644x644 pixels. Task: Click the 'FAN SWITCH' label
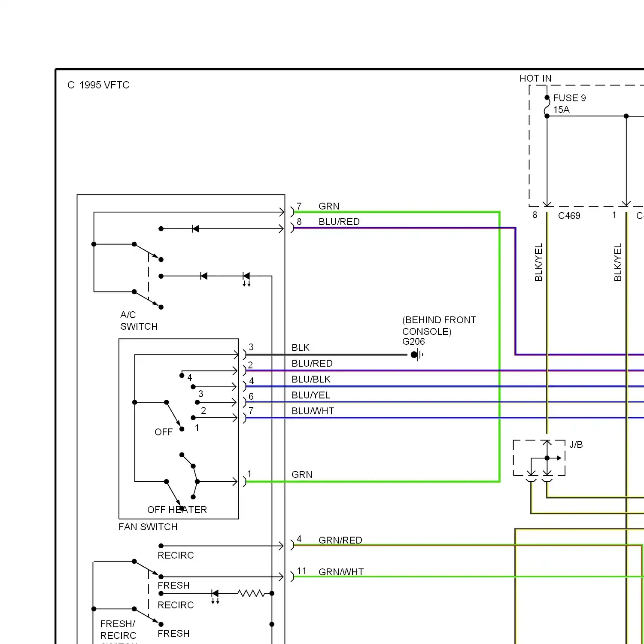click(148, 527)
